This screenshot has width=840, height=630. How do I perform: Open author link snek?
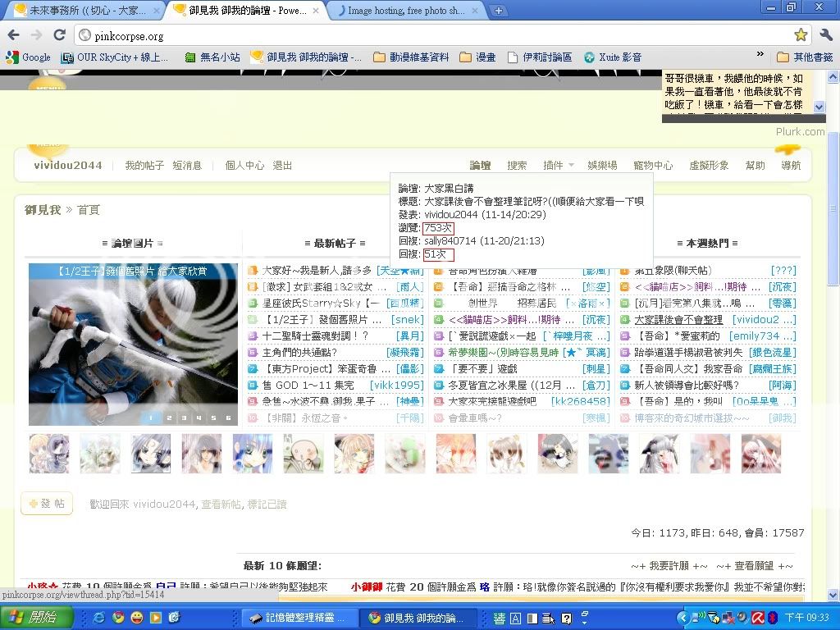pyautogui.click(x=407, y=319)
